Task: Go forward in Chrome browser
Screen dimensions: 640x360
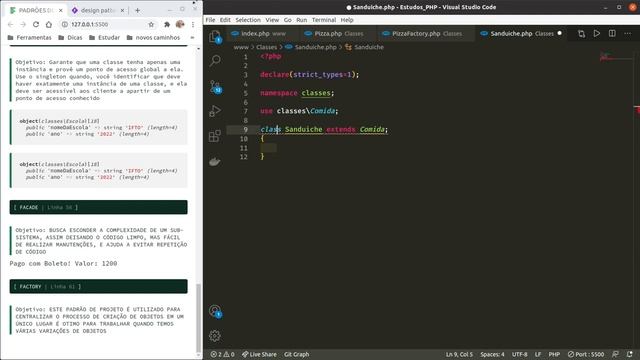Action: (x=23, y=24)
